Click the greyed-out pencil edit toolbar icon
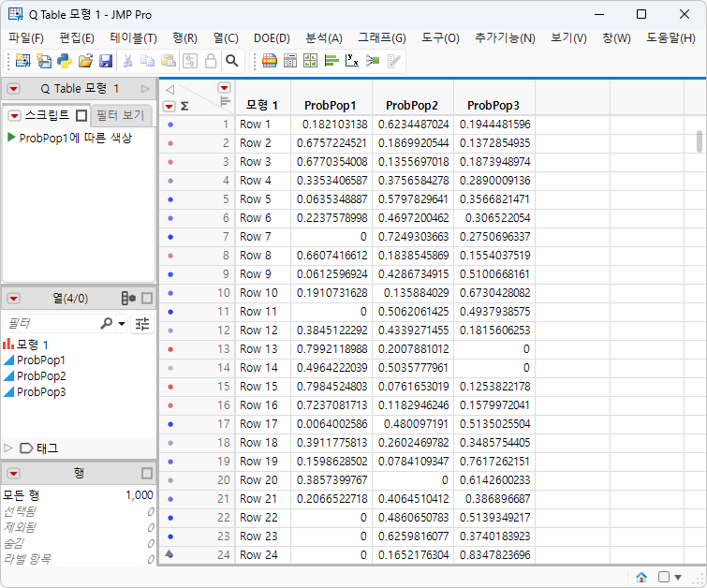707x588 pixels. (x=393, y=61)
